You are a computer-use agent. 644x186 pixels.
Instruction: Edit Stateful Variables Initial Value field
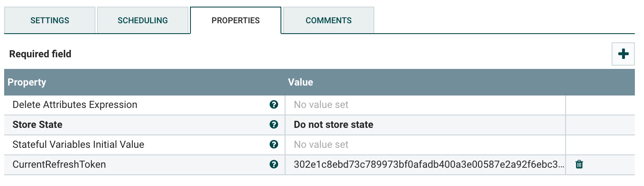pyautogui.click(x=425, y=144)
